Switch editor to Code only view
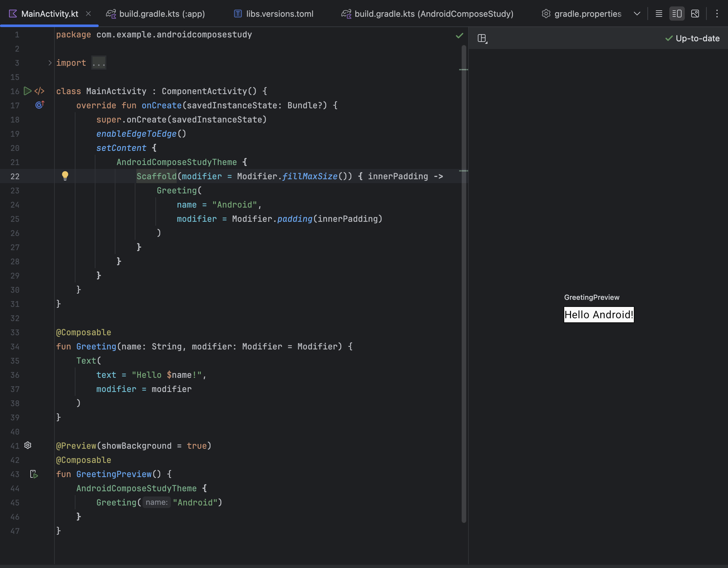728x568 pixels. (x=659, y=14)
